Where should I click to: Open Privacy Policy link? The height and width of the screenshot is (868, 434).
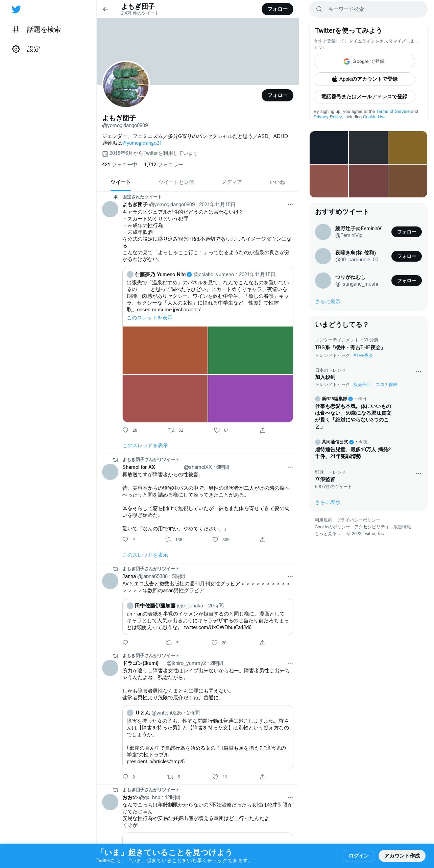328,117
